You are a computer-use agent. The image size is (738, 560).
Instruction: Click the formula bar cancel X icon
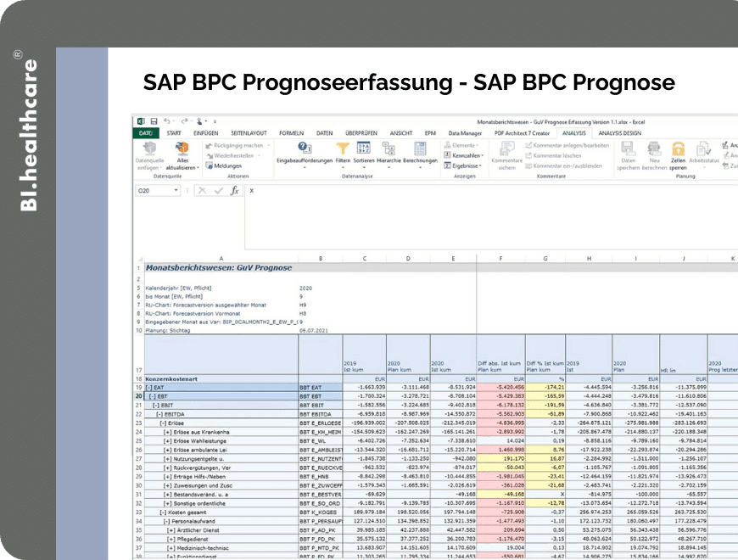[202, 191]
